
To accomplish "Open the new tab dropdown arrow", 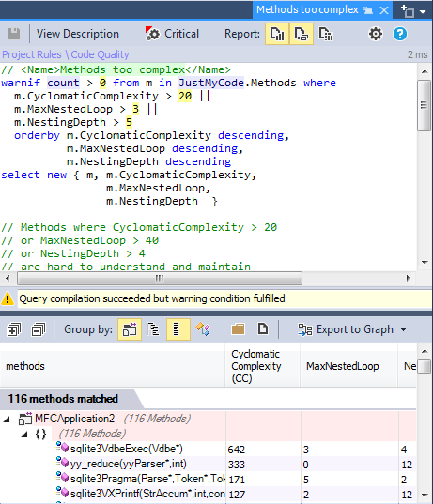I will (423, 11).
